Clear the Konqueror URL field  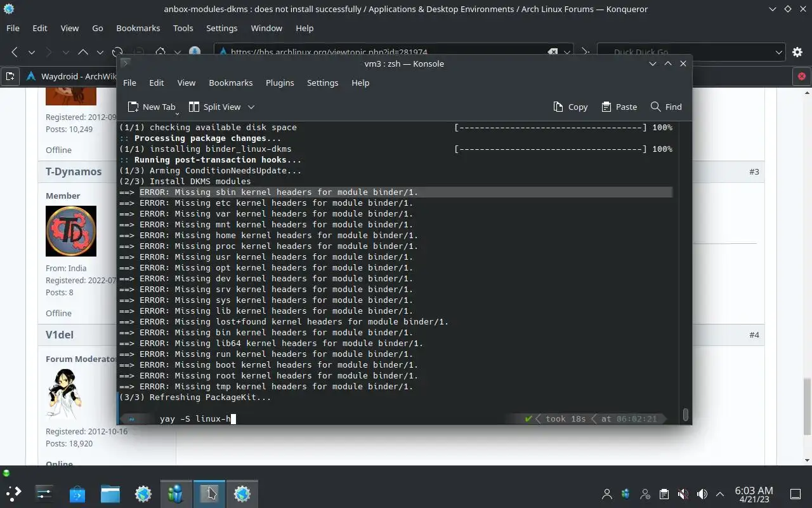553,52
